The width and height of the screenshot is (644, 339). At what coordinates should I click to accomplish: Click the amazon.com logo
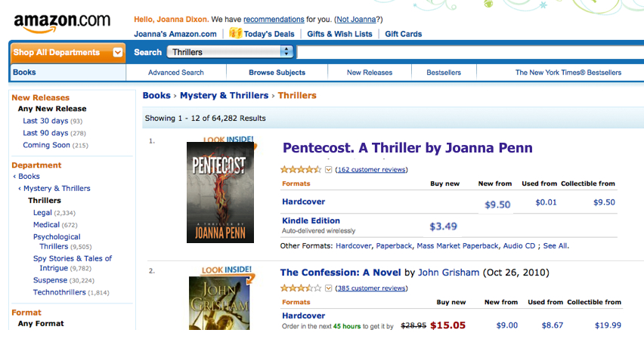pos(62,23)
